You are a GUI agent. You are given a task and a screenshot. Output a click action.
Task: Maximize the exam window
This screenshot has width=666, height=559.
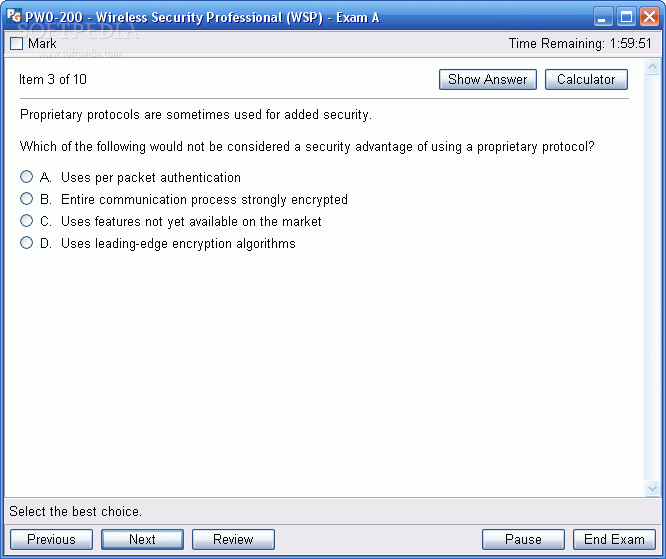point(626,17)
